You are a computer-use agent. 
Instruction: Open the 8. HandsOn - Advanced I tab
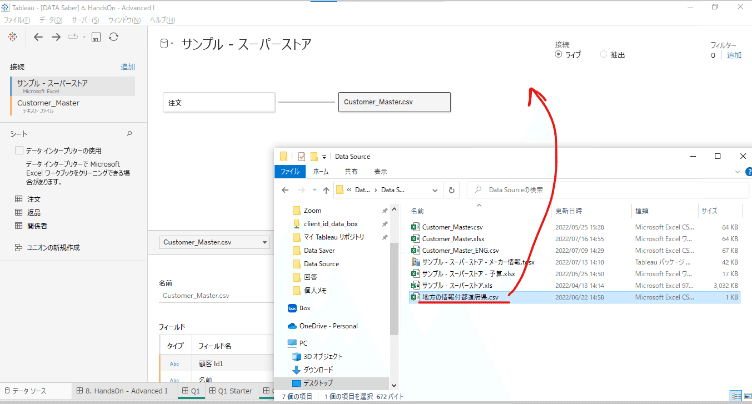(x=122, y=391)
